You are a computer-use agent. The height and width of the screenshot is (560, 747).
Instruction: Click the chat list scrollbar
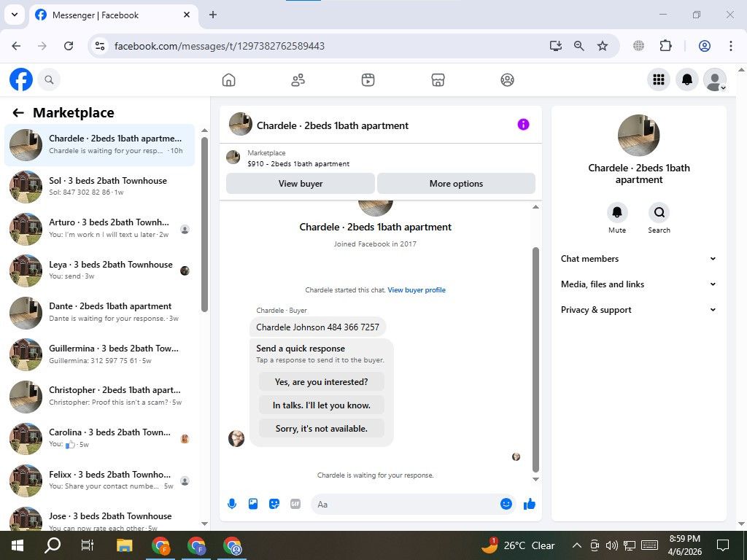(x=204, y=225)
